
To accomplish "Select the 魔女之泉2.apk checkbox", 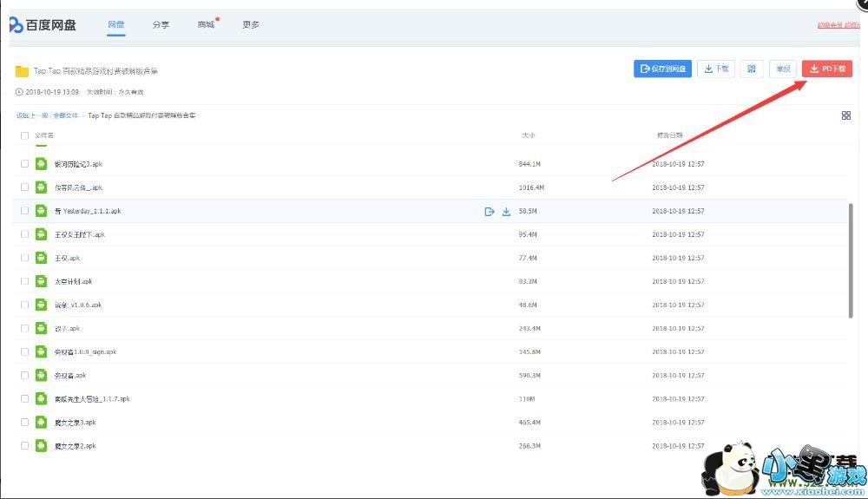I will (24, 445).
